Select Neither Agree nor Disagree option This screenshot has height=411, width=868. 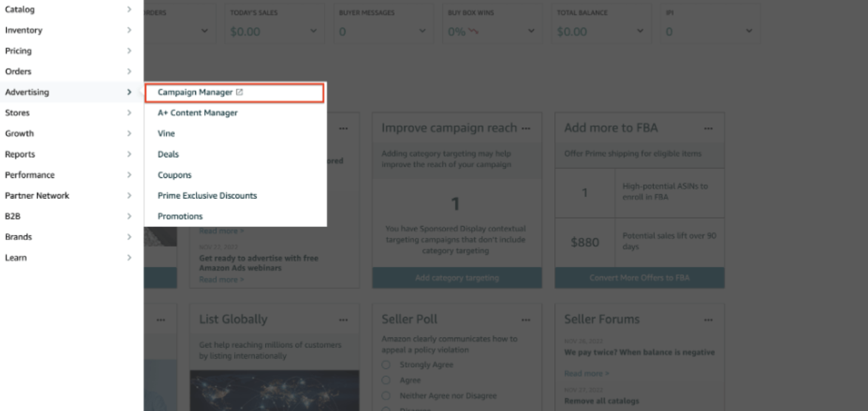(x=386, y=396)
